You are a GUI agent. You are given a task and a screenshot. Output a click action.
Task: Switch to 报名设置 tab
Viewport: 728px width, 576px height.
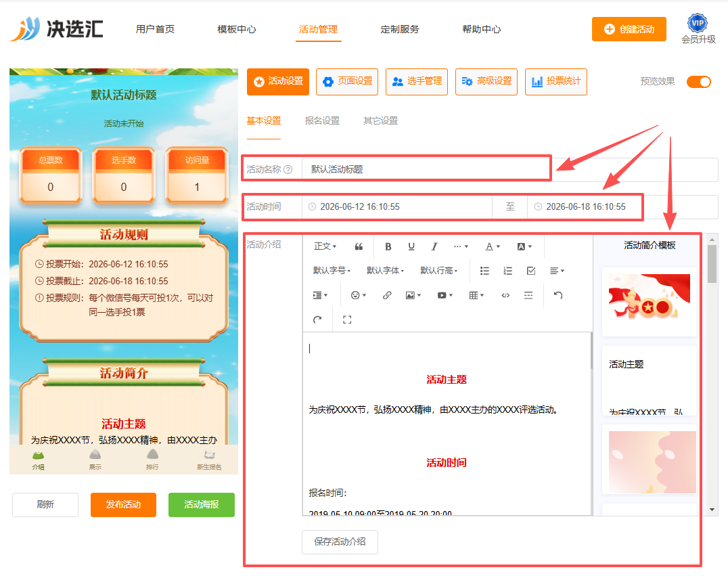[x=322, y=120]
